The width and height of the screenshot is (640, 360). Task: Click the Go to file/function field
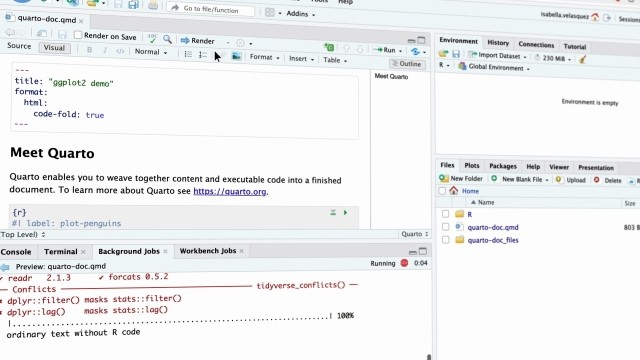[211, 9]
